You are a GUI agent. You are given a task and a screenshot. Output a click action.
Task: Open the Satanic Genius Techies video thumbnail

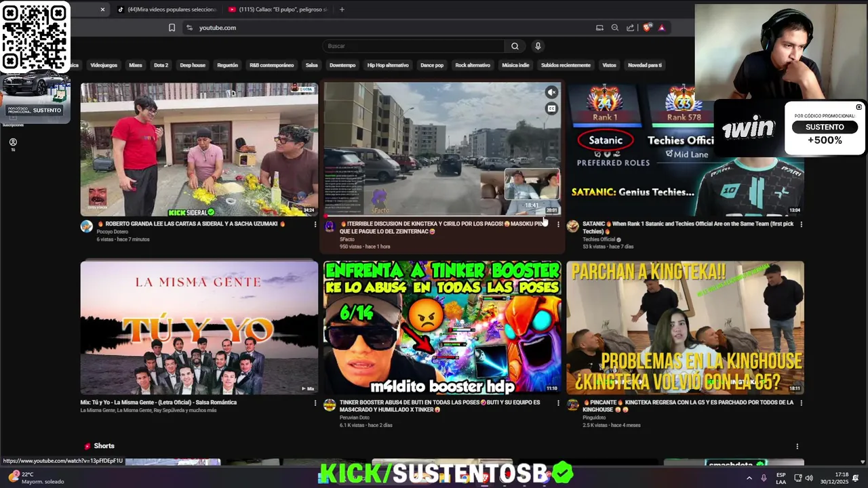click(686, 149)
